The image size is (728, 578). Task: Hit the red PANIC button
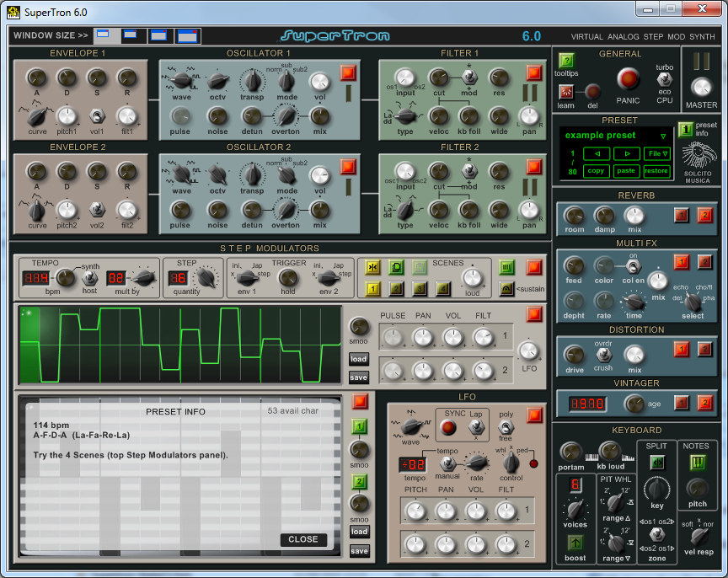coord(628,78)
